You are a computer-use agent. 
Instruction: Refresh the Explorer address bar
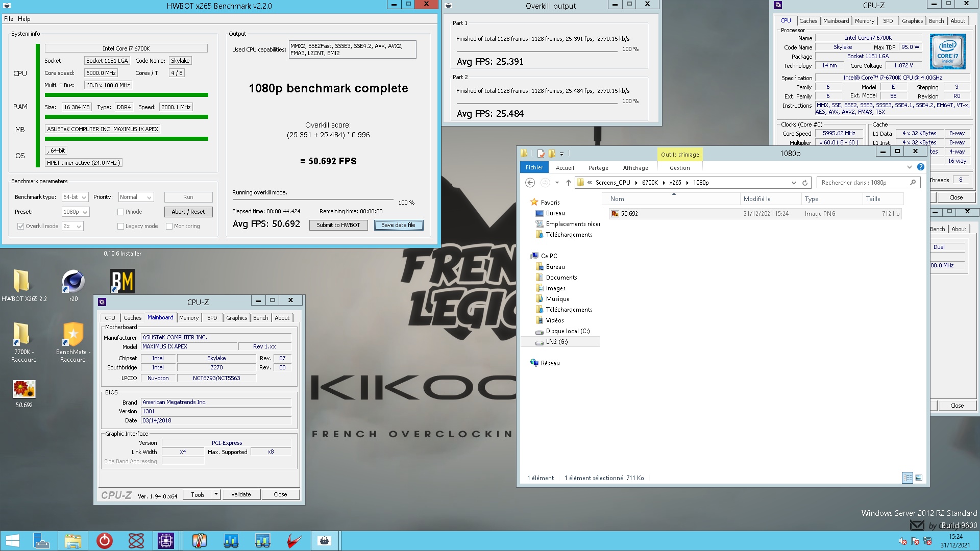pyautogui.click(x=805, y=183)
